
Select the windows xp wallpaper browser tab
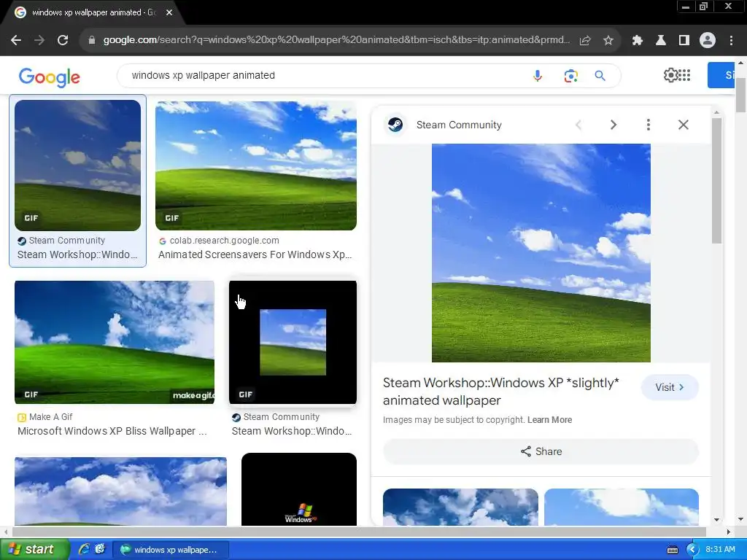click(x=94, y=12)
